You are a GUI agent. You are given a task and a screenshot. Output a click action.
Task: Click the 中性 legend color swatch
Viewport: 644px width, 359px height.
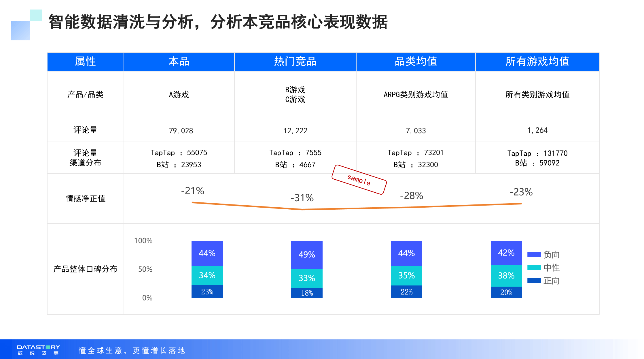[x=534, y=267]
